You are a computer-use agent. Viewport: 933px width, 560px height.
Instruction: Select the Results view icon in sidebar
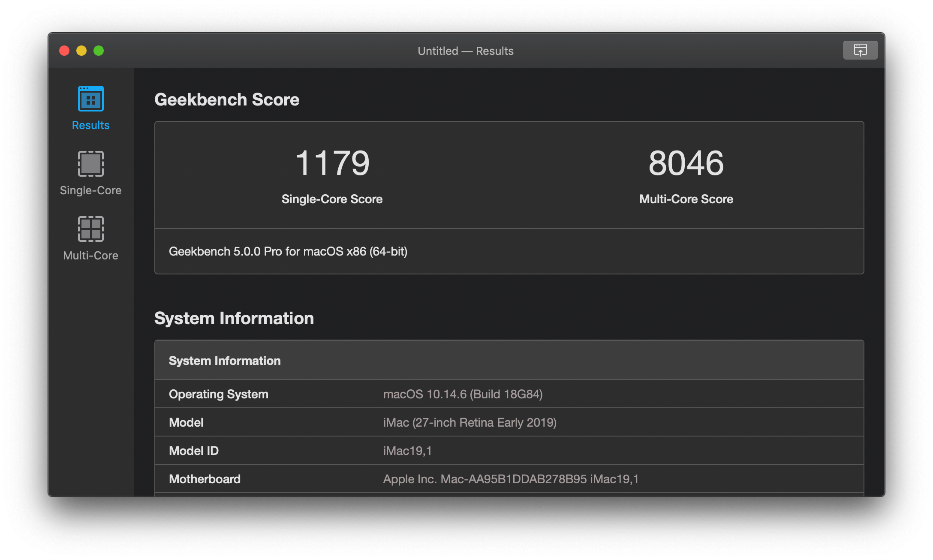pos(90,99)
